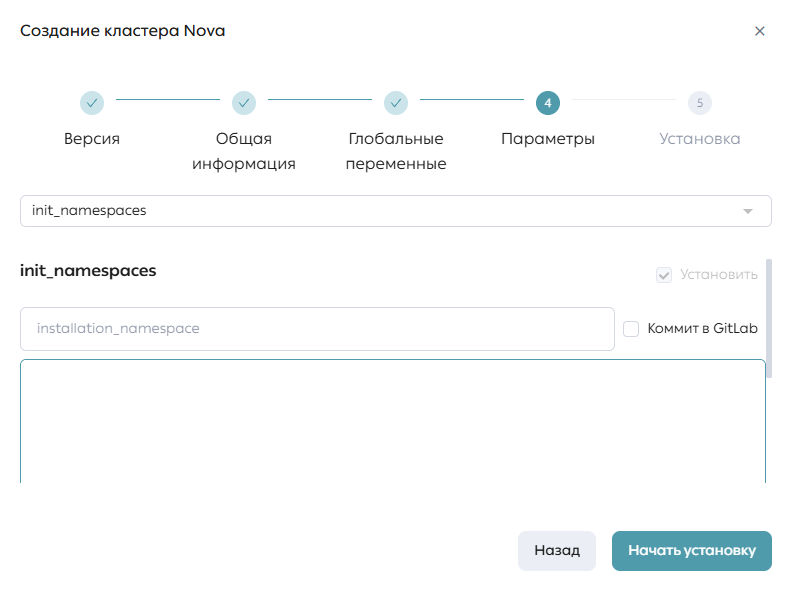The image size is (790, 591).
Task: Open the init_namespaces dropdown arrow
Action: pyautogui.click(x=748, y=211)
